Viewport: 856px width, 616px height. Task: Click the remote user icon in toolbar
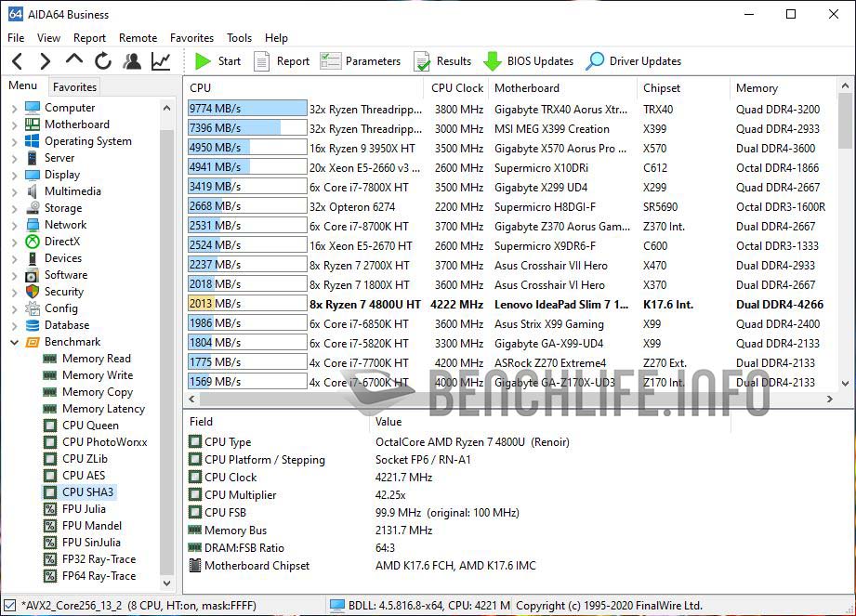coord(132,61)
